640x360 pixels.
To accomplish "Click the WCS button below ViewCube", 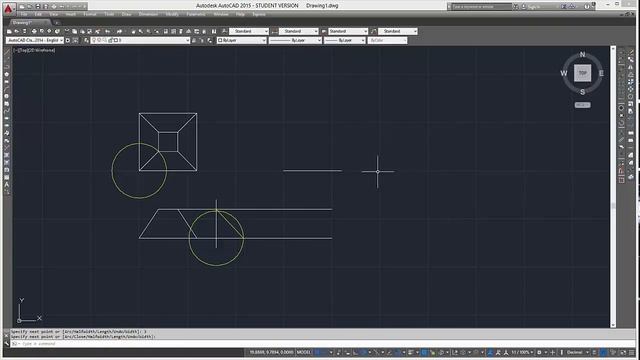I will [x=582, y=105].
